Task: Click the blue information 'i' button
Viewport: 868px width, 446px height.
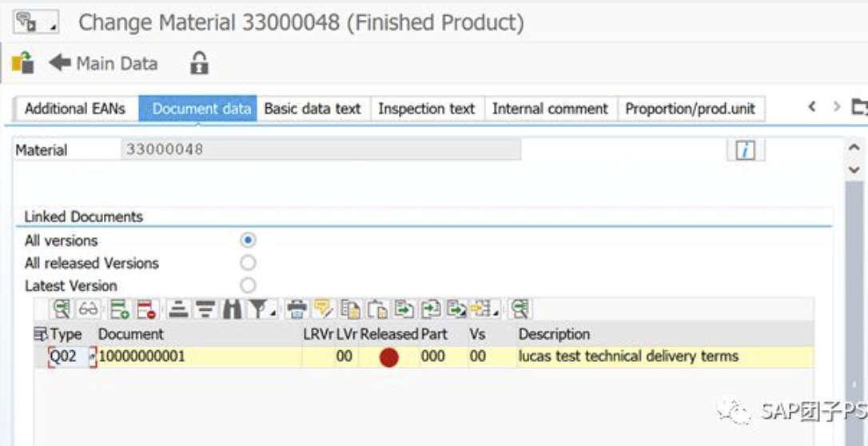Action: [x=746, y=150]
